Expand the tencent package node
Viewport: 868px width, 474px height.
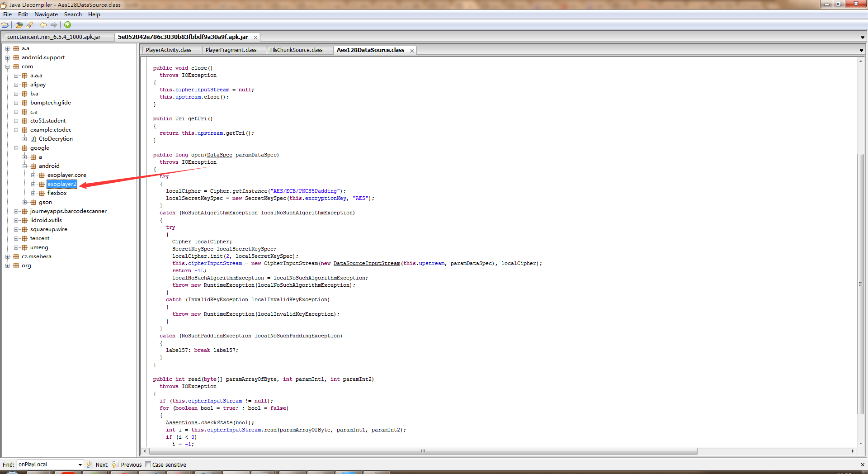17,238
